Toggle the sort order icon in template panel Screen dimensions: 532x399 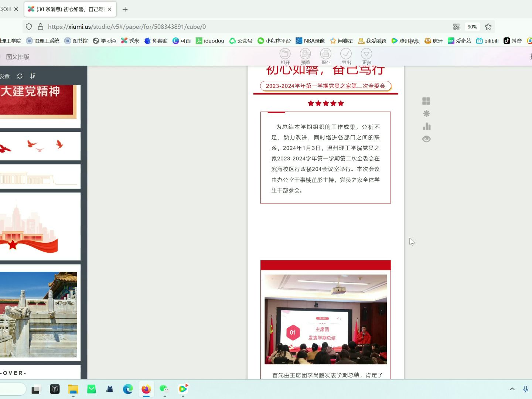[x=33, y=76]
